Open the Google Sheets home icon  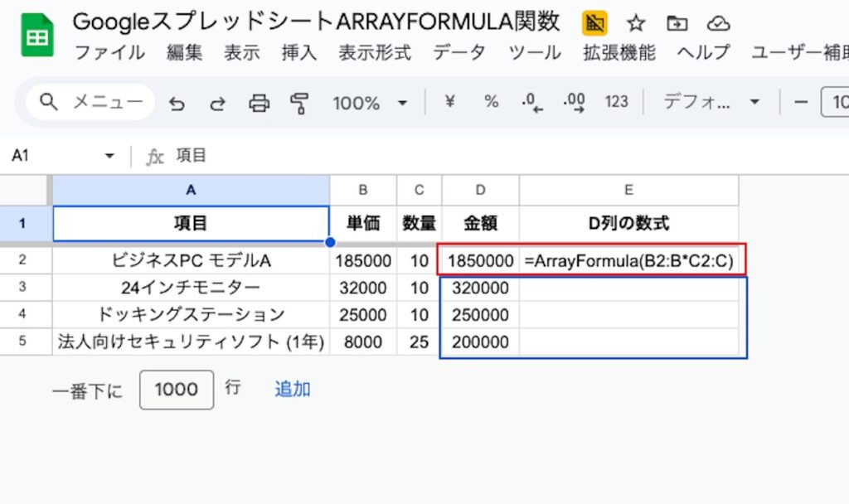point(37,36)
